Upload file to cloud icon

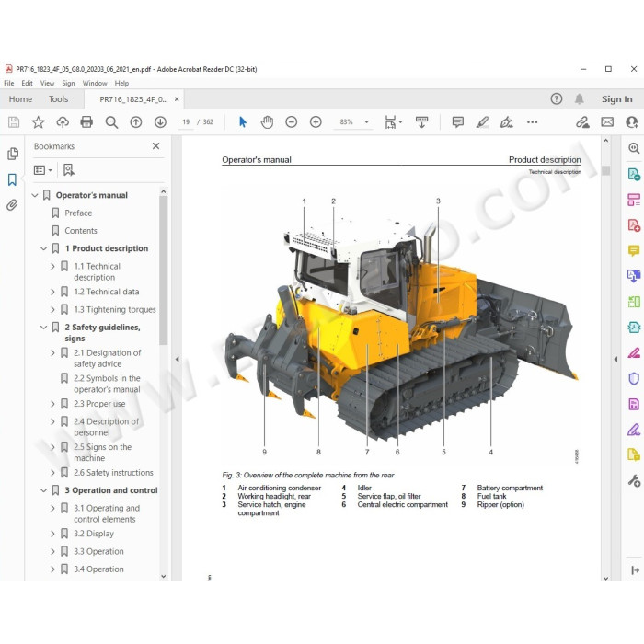(63, 122)
